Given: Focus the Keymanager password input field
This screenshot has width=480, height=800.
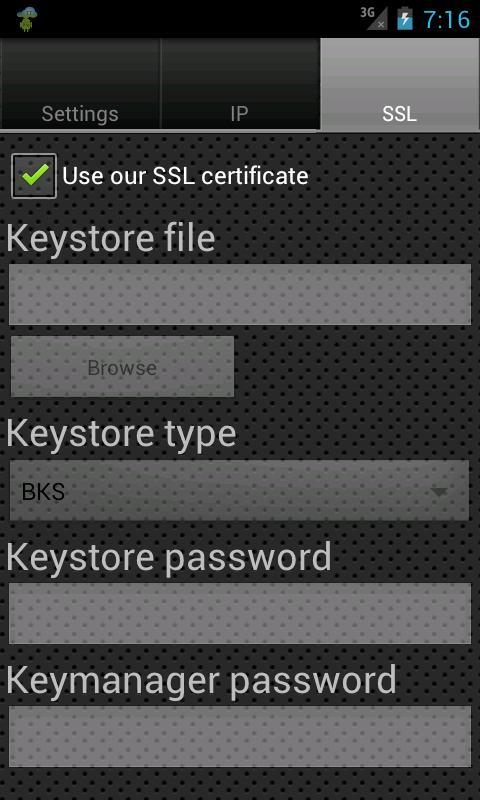Looking at the screenshot, I should (x=240, y=736).
